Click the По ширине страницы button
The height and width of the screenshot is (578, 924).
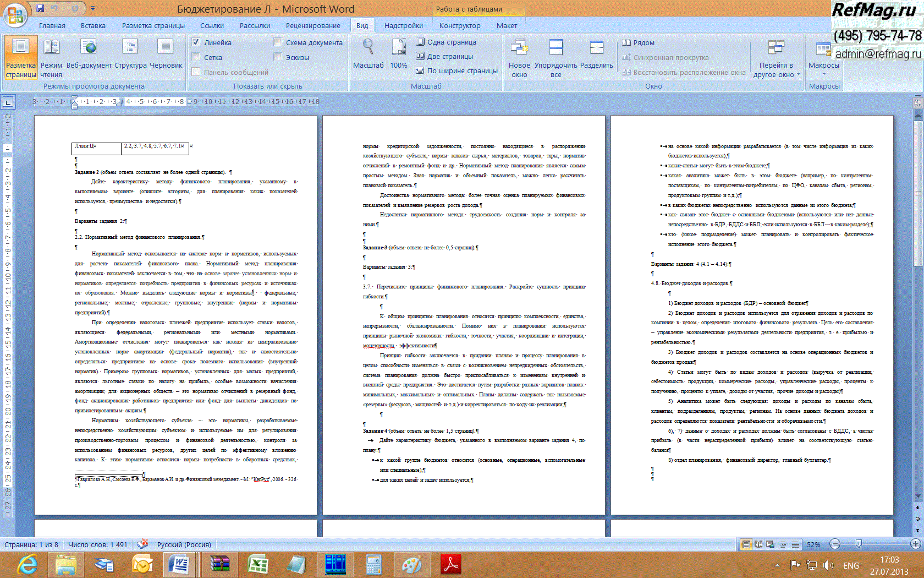(457, 70)
